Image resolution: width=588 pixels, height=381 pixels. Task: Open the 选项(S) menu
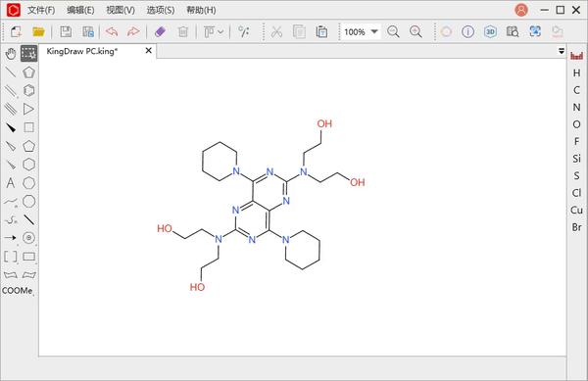(161, 10)
